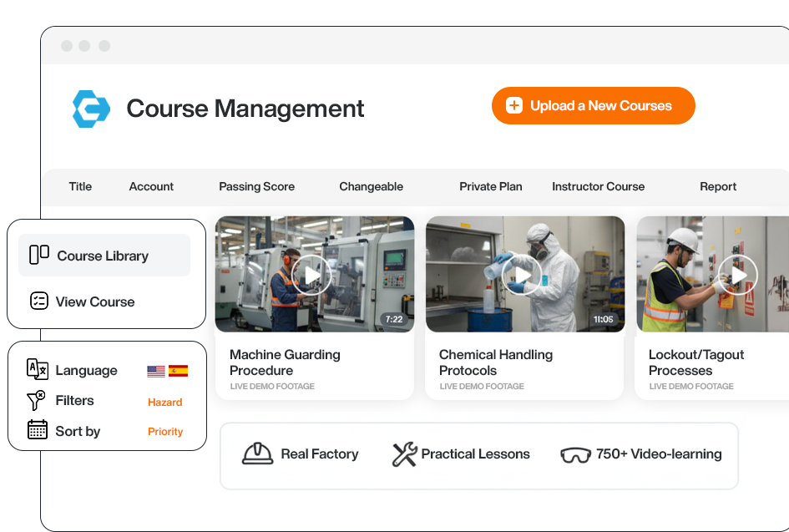Screen dimensions: 789x532
Task: Play the Machine Guarding Procedure video
Action: click(312, 275)
